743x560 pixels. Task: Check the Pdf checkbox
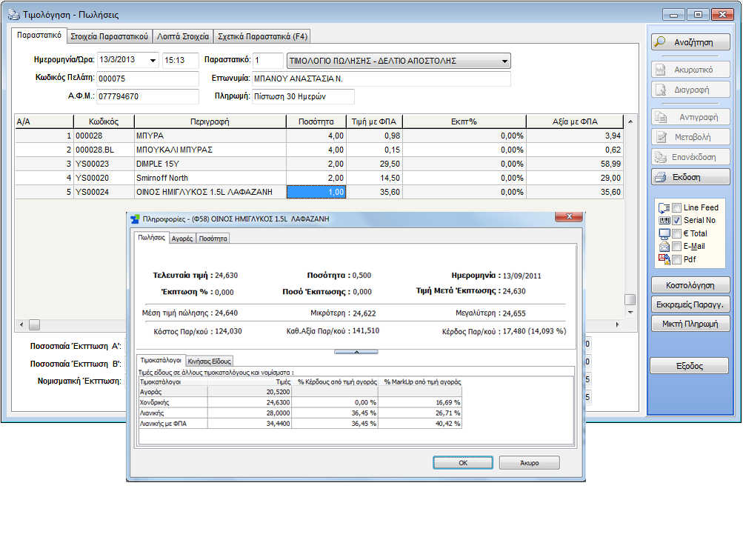(x=676, y=259)
